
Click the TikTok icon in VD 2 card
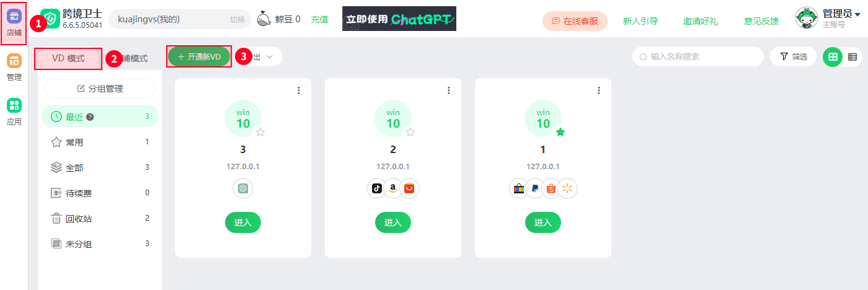pyautogui.click(x=377, y=188)
